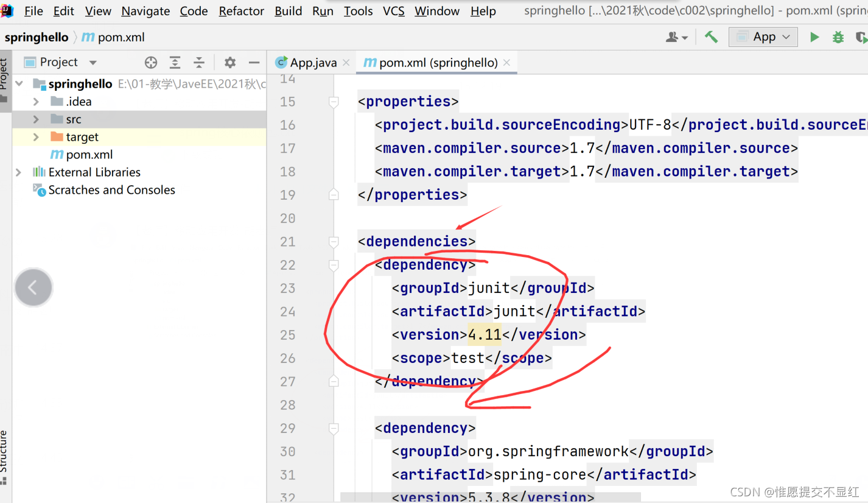The width and height of the screenshot is (868, 503).
Task: Click the Collapse All icon in Project panel
Action: 199,62
